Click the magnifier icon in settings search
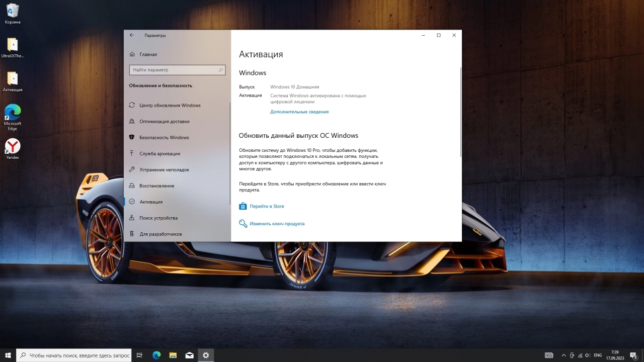644x362 pixels. pos(221,70)
